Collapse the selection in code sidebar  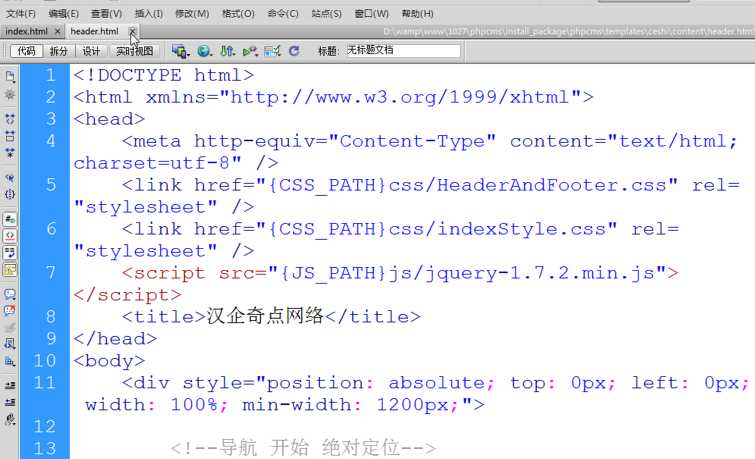(10, 135)
